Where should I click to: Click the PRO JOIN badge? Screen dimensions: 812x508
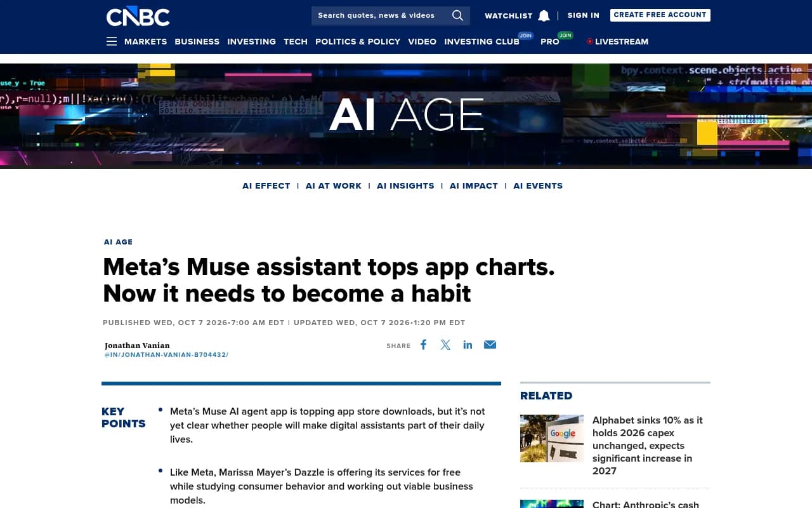(565, 36)
